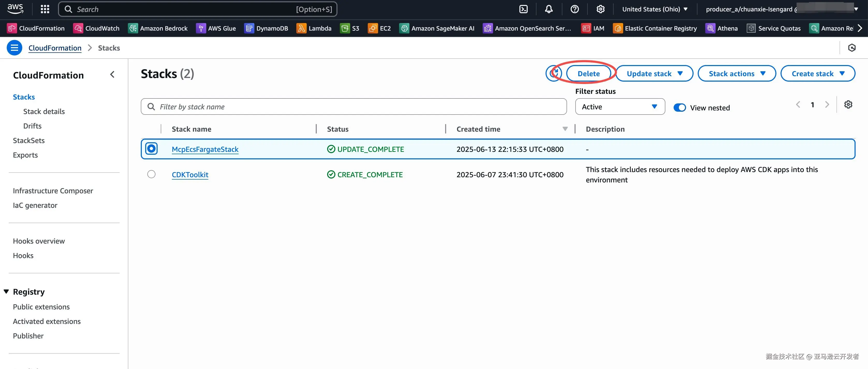Click the hamburger navigation menu icon
The width and height of the screenshot is (868, 369).
[14, 48]
